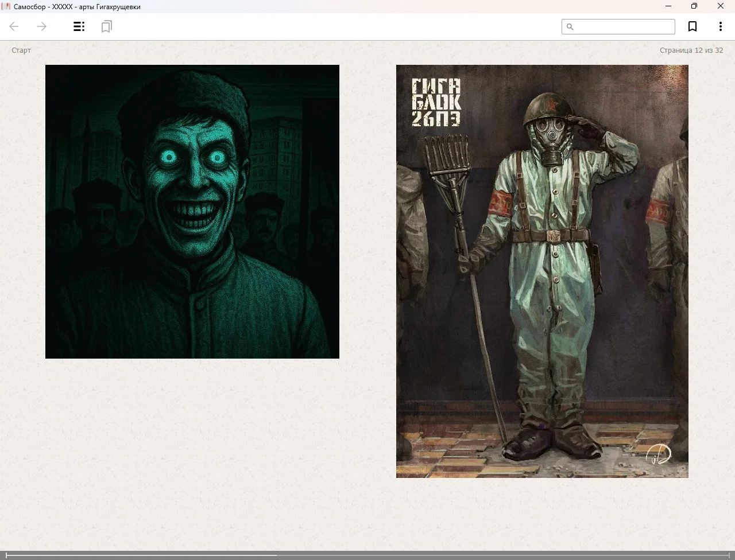This screenshot has height=560, width=735.
Task: Open the table of contents
Action: 79,26
